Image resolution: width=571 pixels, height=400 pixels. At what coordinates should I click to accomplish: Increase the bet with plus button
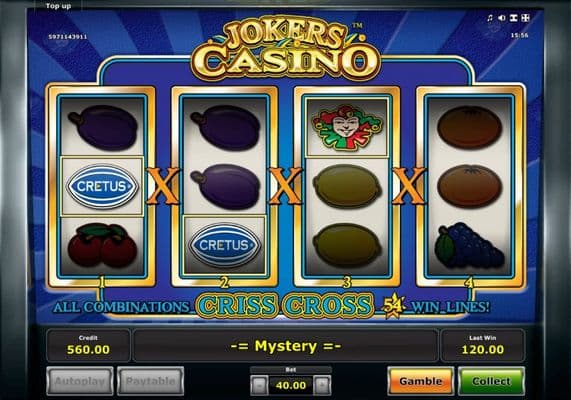[322, 385]
